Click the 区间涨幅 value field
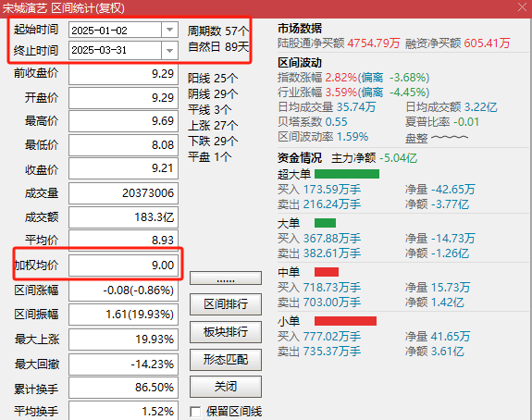This screenshot has width=532, height=420. tap(123, 290)
